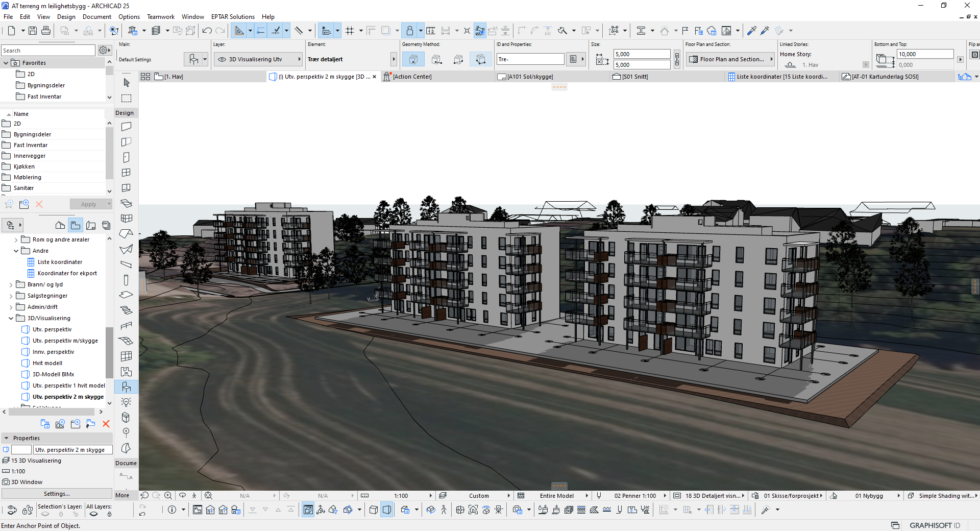Screen dimensions: 980x531
Task: Select the Curtain Wall tool in the toolbox
Action: point(127,219)
